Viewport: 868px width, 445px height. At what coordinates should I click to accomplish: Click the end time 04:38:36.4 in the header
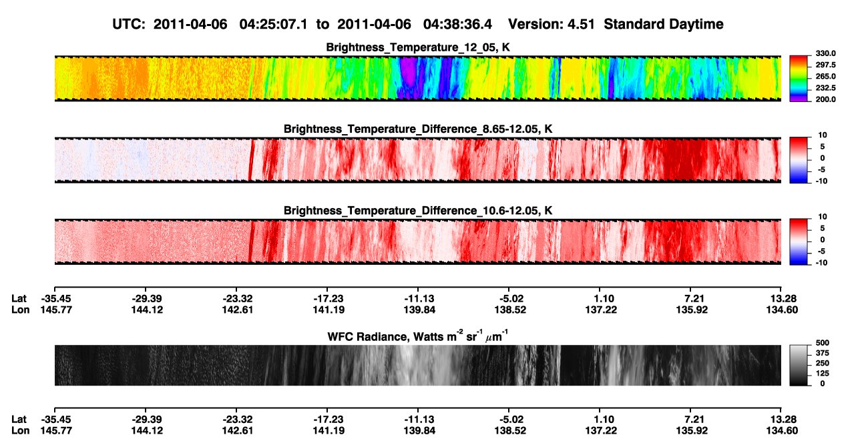458,25
